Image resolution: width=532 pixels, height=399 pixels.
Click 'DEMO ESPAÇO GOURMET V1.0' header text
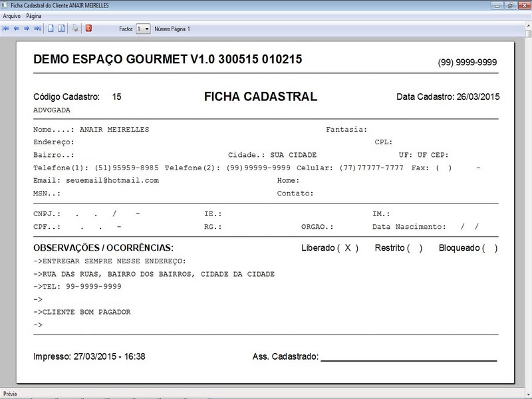[124, 59]
